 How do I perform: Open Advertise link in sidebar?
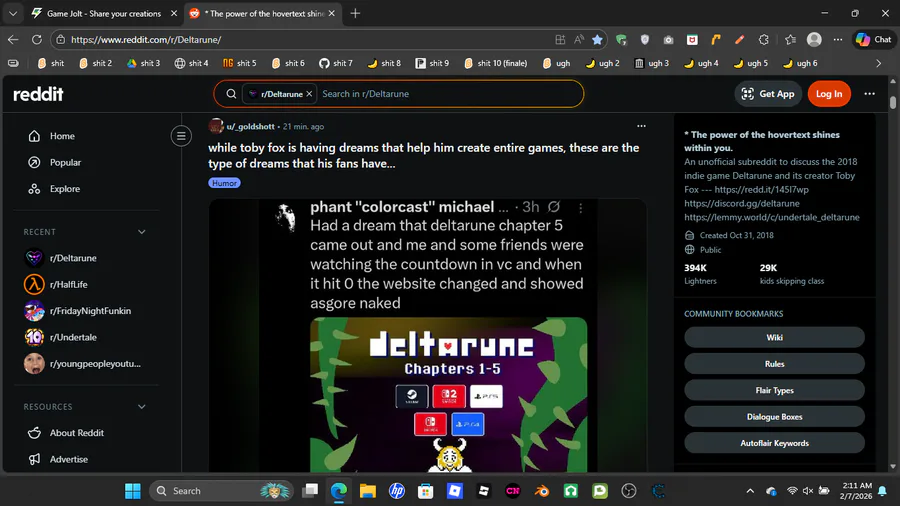tap(68, 459)
